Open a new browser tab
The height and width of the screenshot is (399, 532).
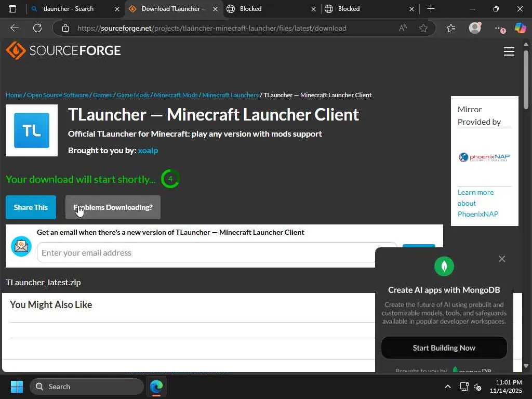(431, 9)
